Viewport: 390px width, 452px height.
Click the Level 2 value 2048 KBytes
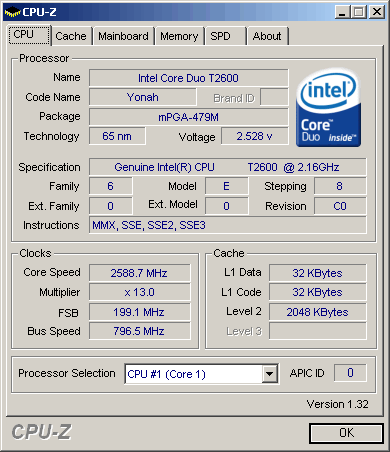(317, 312)
